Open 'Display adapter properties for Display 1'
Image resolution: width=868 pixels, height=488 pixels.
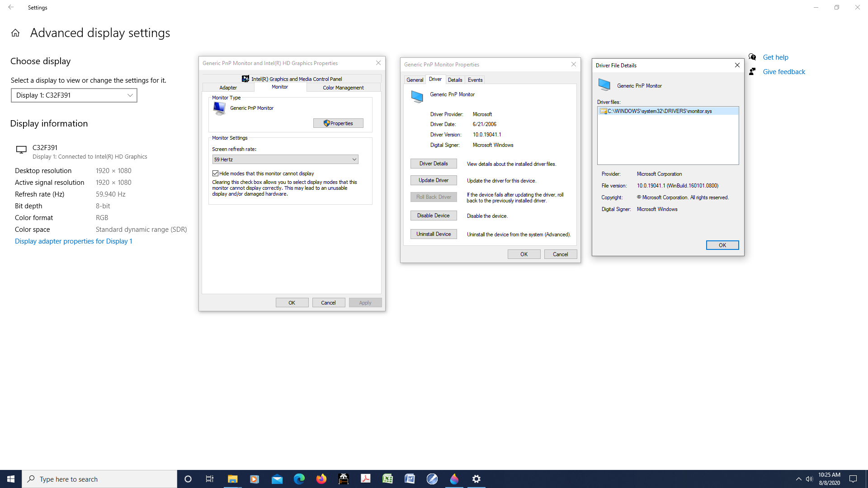click(x=73, y=241)
